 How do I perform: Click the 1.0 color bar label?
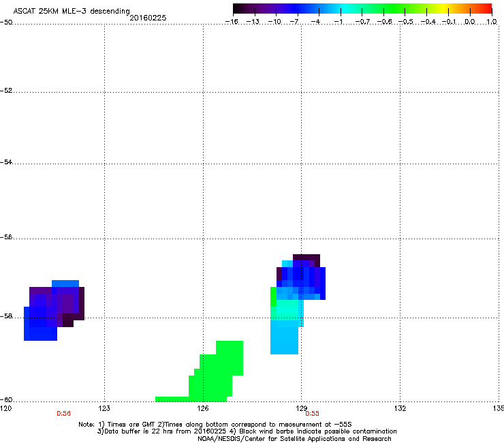492,22
